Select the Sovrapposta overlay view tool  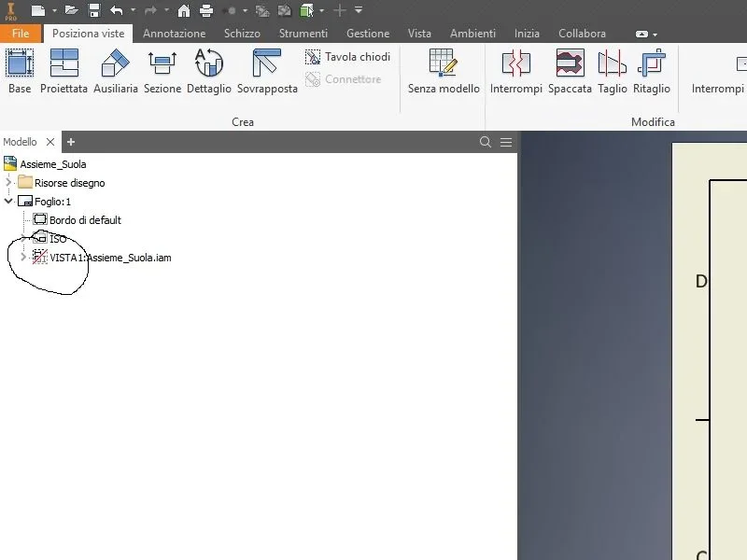[267, 71]
